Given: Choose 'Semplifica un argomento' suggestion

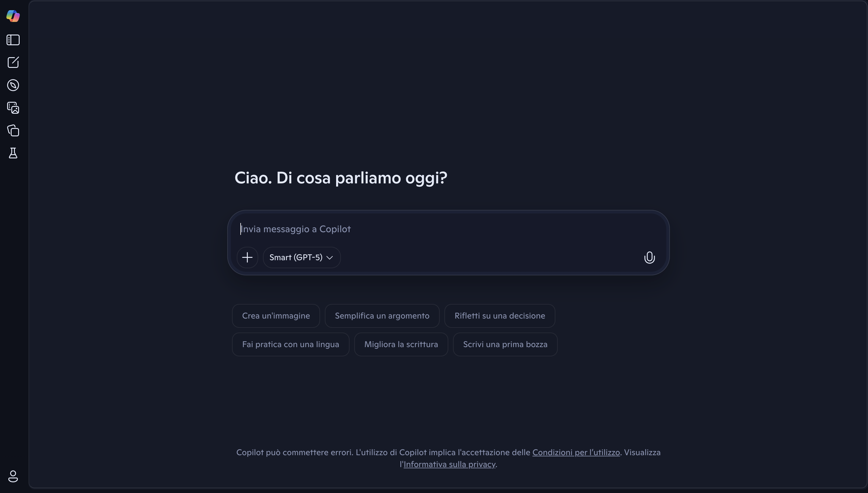Looking at the screenshot, I should tap(382, 316).
